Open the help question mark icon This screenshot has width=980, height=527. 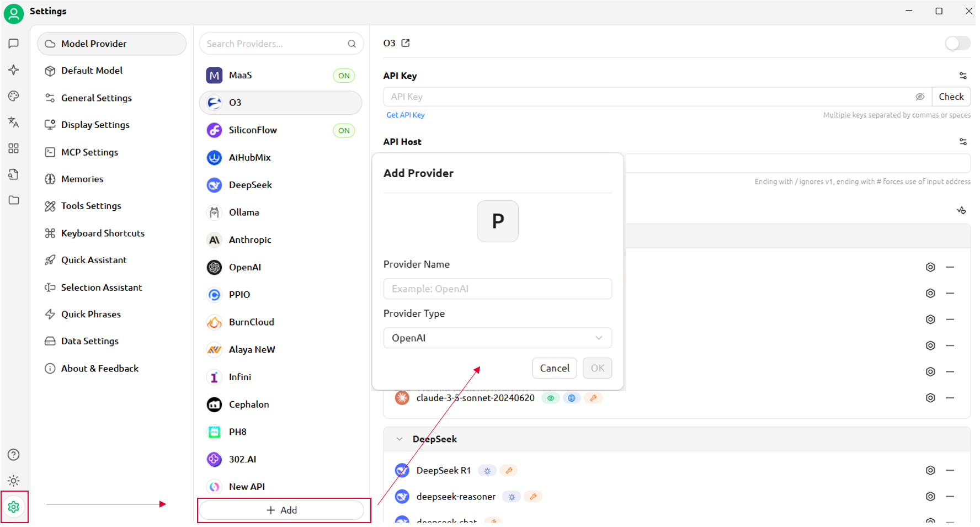coord(14,455)
